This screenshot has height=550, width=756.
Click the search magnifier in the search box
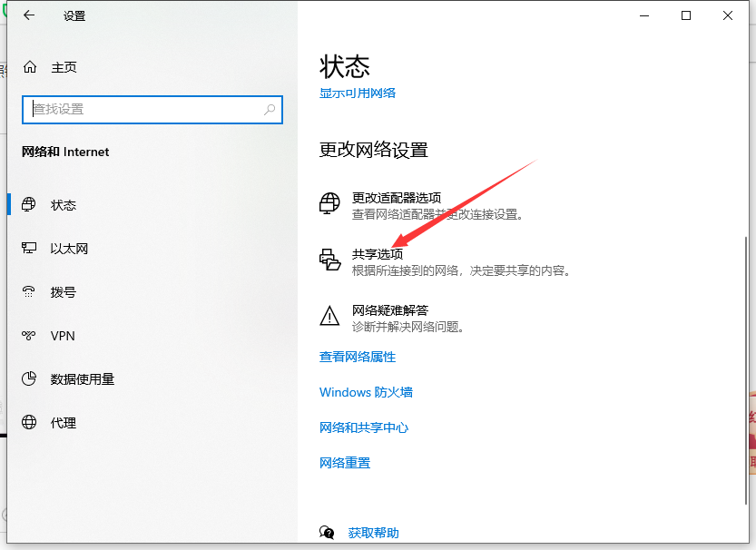click(269, 109)
